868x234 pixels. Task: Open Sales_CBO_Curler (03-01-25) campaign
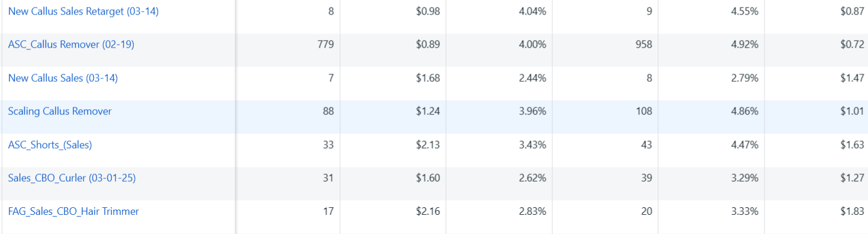point(72,178)
